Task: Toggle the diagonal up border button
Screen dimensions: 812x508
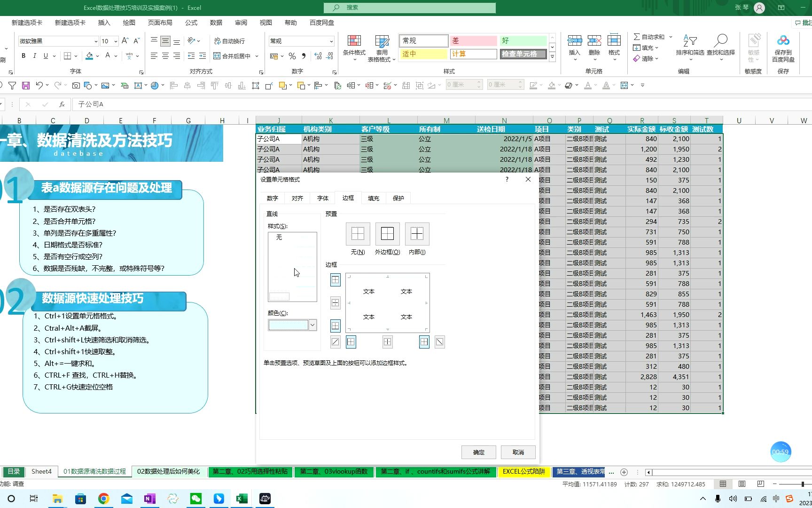Action: click(x=335, y=342)
